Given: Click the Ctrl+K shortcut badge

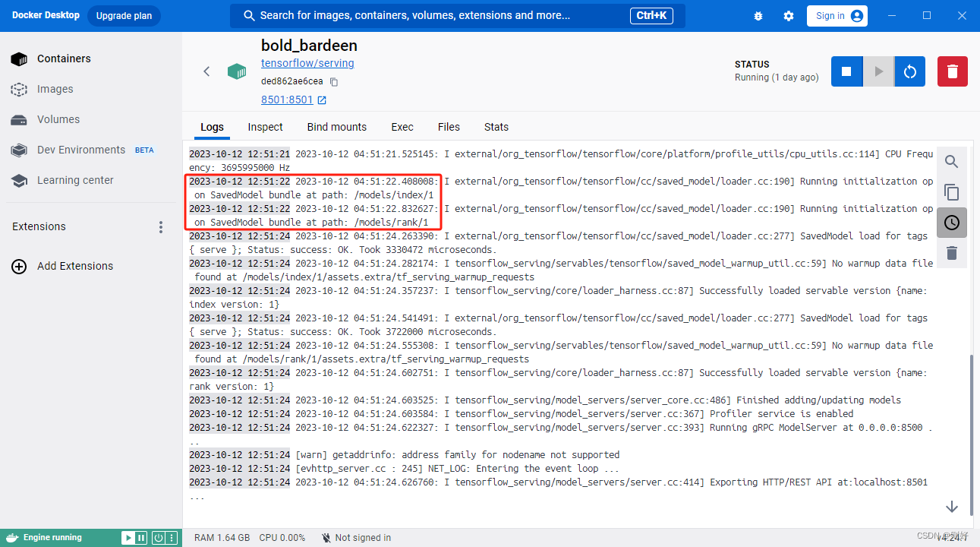Looking at the screenshot, I should point(651,15).
